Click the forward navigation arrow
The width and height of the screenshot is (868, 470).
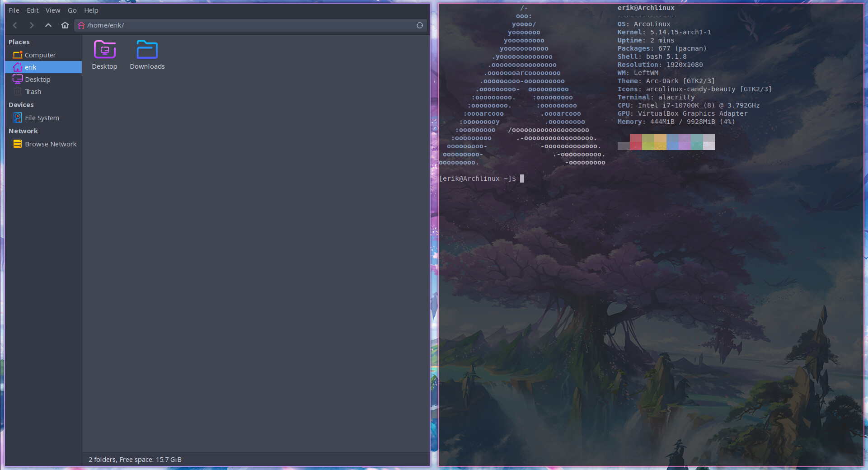click(32, 25)
